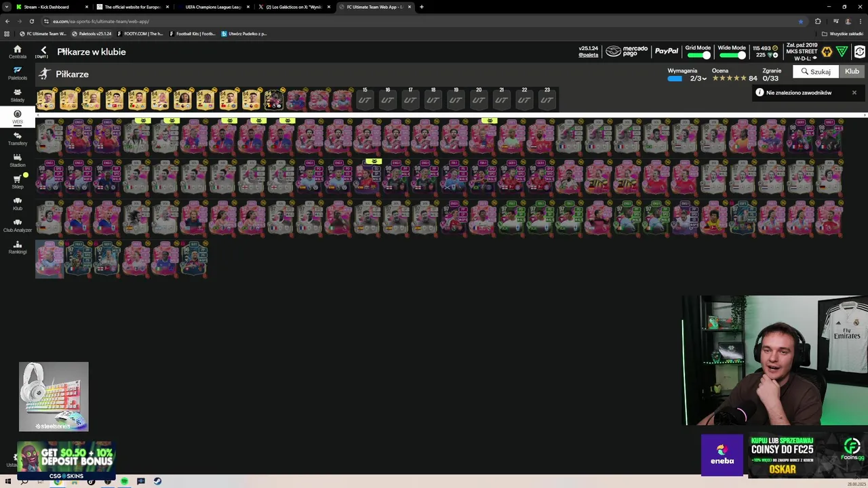The image size is (868, 488).
Task: Click the mercado pago logo
Action: 627,52
